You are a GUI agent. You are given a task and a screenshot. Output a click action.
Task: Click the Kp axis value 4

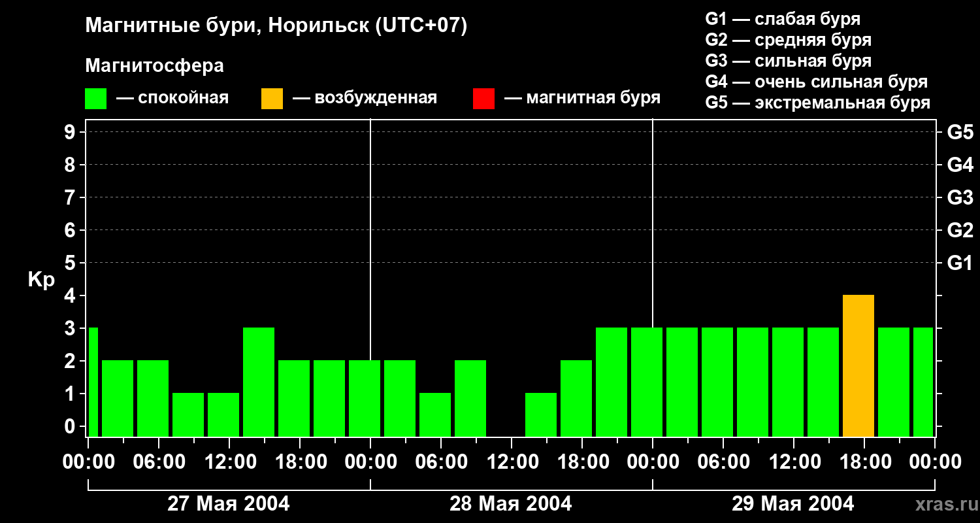[71, 295]
